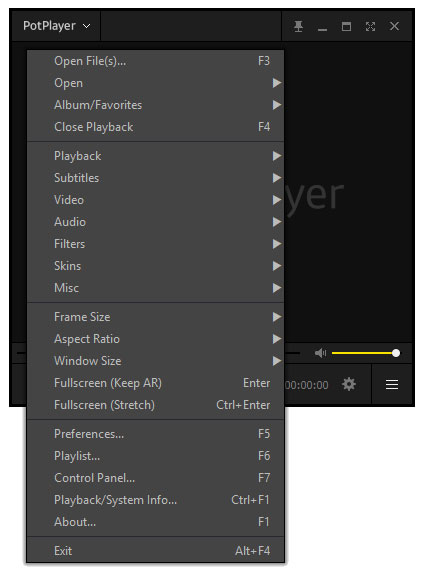
Task: Close PotPlayer with the X icon
Action: point(394,26)
